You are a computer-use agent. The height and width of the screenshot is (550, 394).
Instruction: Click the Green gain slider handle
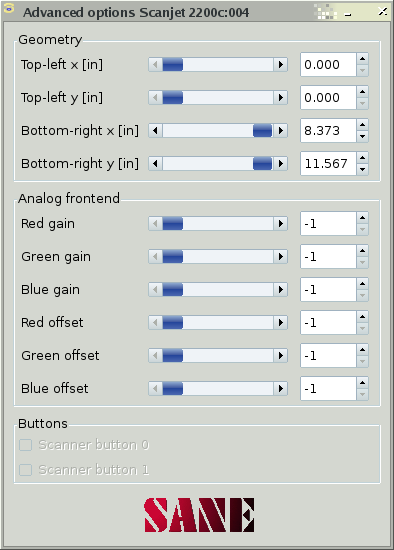point(173,257)
